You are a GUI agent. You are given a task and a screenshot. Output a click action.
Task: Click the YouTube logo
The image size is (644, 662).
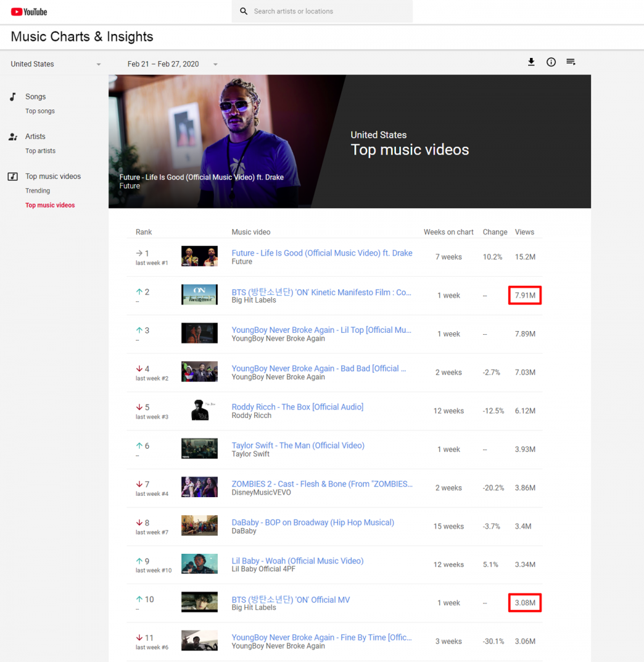[x=29, y=12]
